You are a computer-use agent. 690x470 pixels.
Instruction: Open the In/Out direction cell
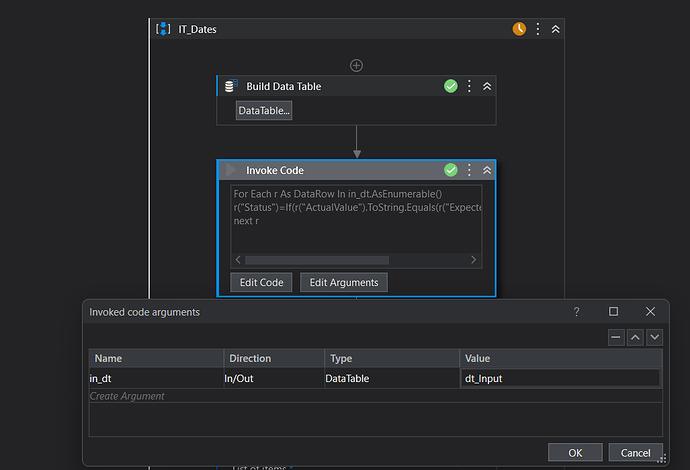[274, 378]
